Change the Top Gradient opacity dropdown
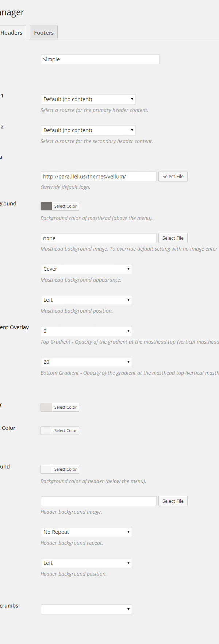219x644 pixels. coord(87,331)
